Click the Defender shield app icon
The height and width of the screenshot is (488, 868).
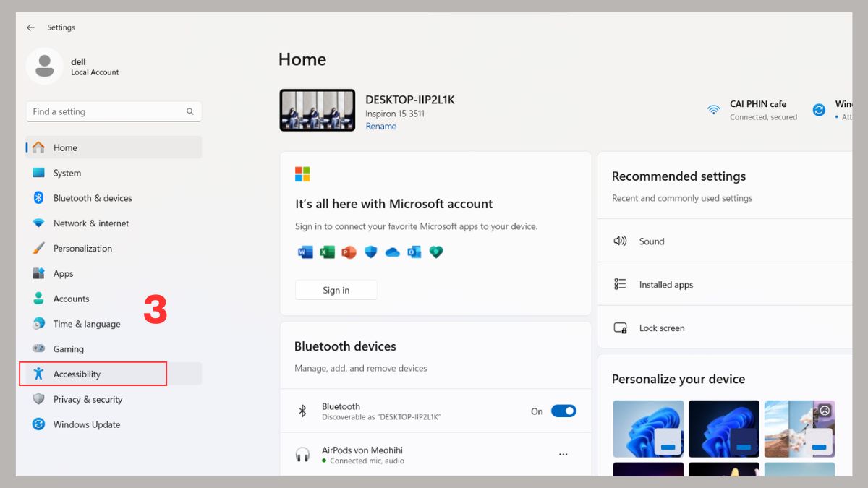point(370,252)
